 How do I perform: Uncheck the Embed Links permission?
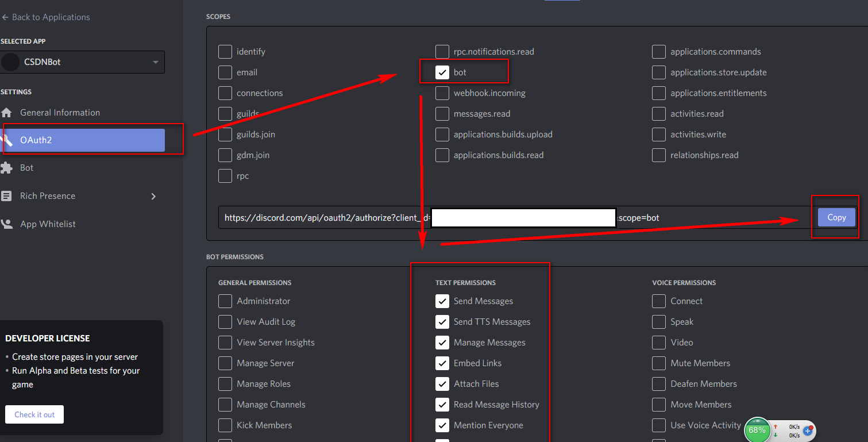pyautogui.click(x=442, y=363)
